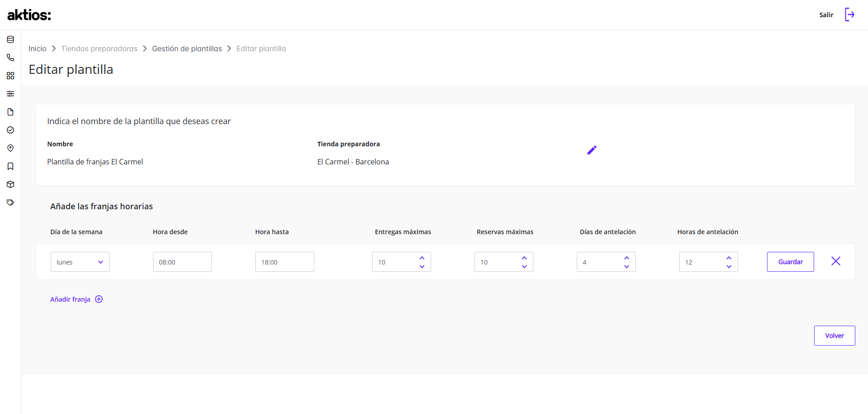The width and height of the screenshot is (868, 414).
Task: Decrease Entregas máximas value
Action: (422, 266)
